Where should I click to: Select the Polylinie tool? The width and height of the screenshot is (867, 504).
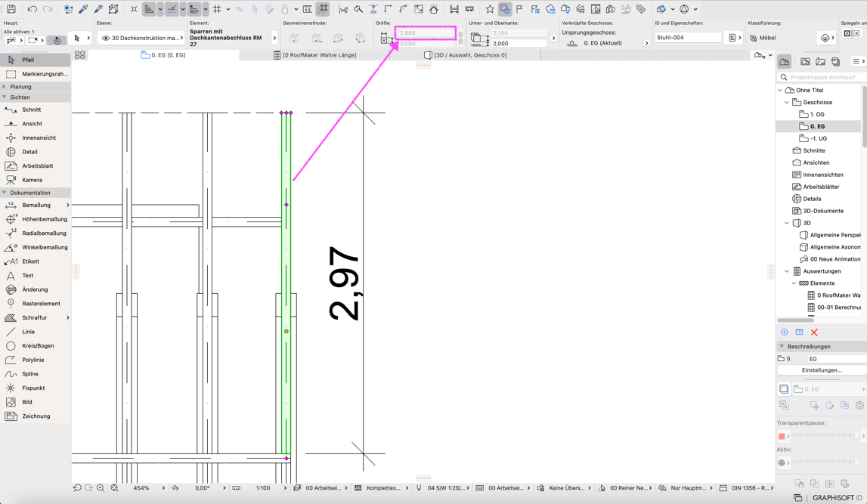36,360
